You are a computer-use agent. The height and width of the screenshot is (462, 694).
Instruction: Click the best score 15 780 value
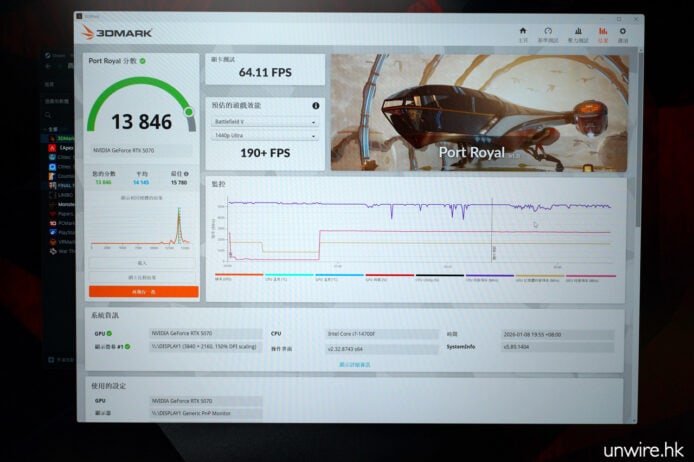coord(179,182)
